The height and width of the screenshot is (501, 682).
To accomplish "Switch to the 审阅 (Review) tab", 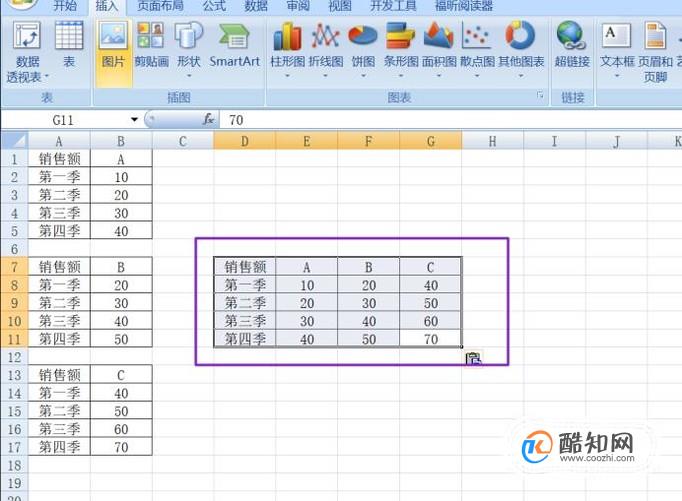I will coord(298,6).
